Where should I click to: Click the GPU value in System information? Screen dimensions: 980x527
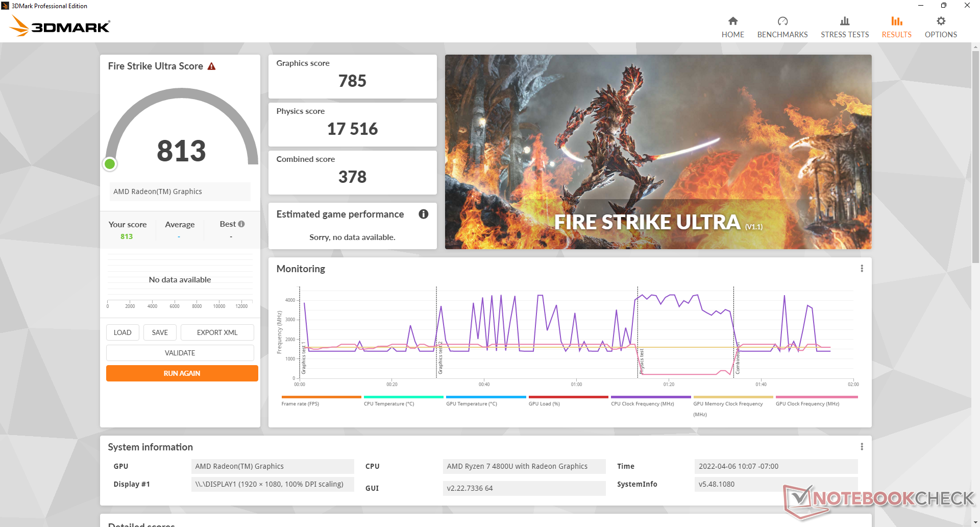pos(273,466)
